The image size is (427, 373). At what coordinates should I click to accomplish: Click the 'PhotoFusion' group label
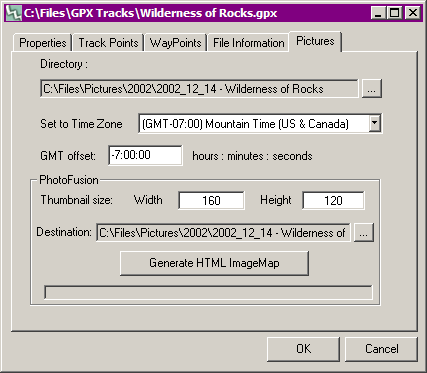click(x=69, y=180)
